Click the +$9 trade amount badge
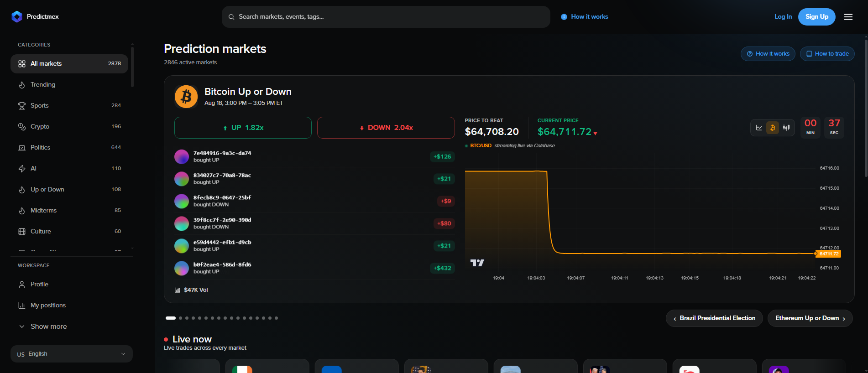868x373 pixels. pos(446,201)
